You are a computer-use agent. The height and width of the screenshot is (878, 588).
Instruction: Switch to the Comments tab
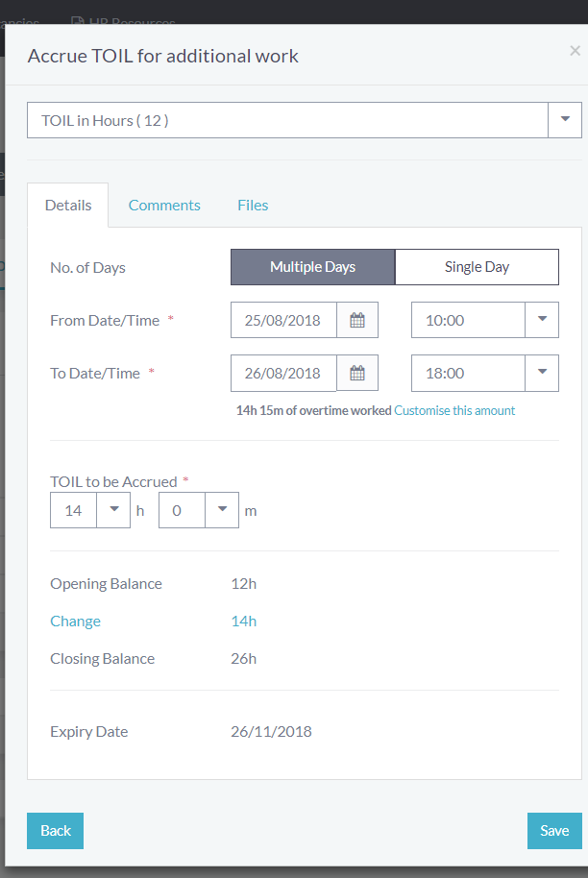point(164,205)
